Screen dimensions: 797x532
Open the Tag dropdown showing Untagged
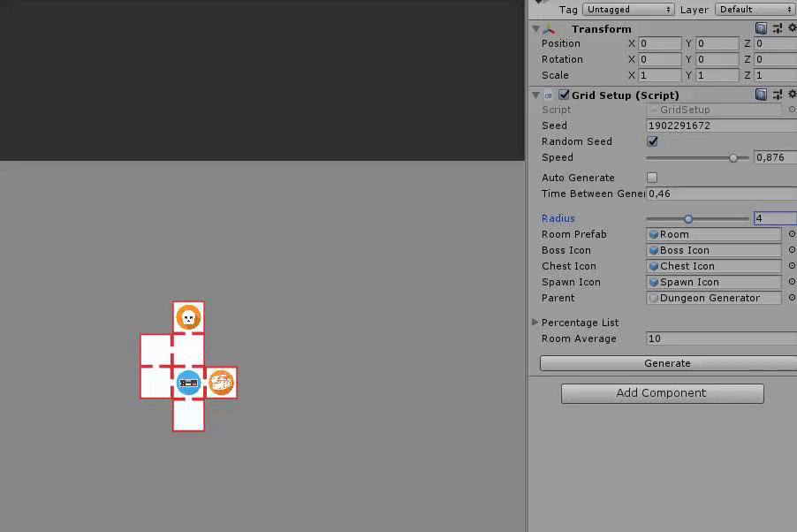pyautogui.click(x=627, y=9)
